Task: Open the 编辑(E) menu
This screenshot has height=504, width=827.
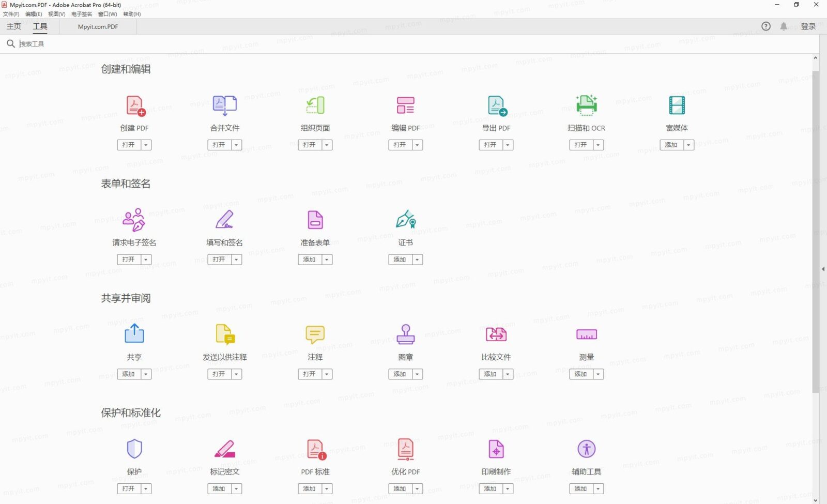Action: 34,14
